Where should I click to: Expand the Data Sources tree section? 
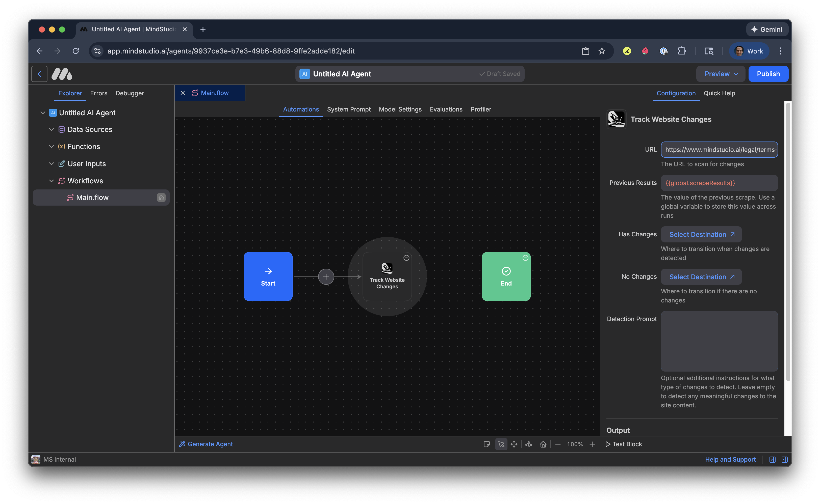click(51, 129)
